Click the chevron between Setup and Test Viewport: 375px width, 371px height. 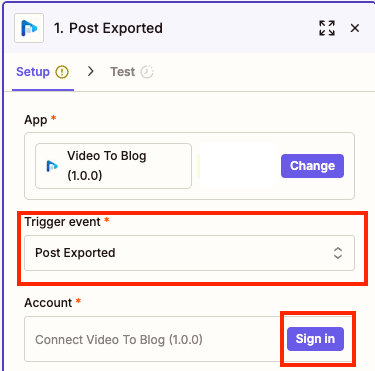pos(90,71)
